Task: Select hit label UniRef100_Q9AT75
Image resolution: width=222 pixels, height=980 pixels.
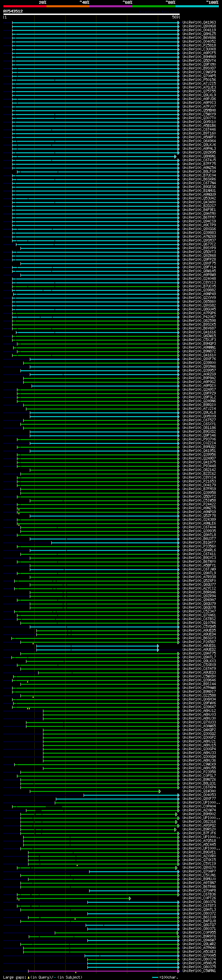Action: (199, 653)
